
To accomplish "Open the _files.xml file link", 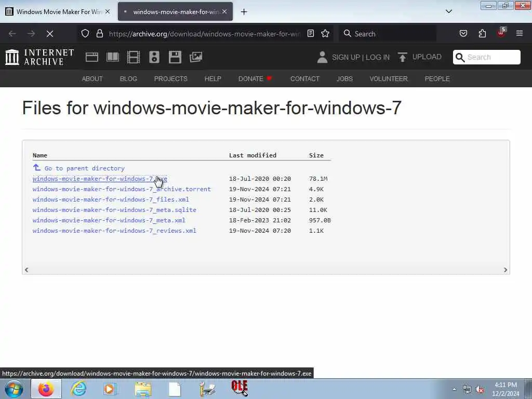I will click(x=111, y=199).
